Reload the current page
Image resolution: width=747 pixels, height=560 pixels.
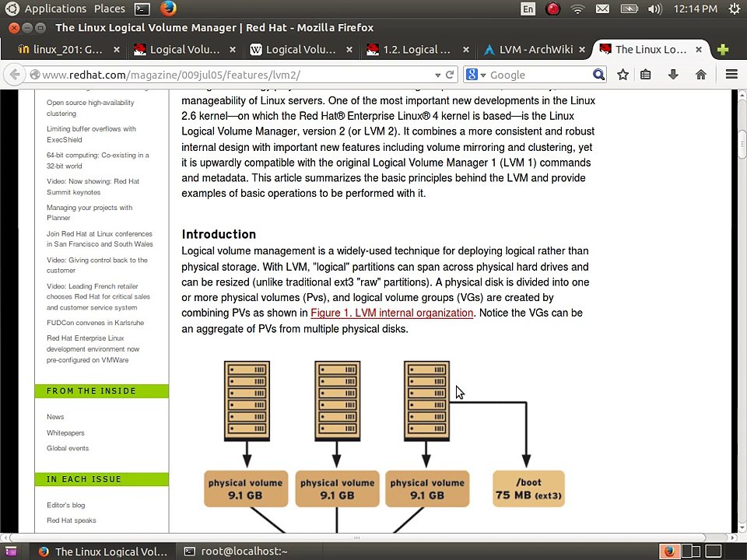coord(449,75)
